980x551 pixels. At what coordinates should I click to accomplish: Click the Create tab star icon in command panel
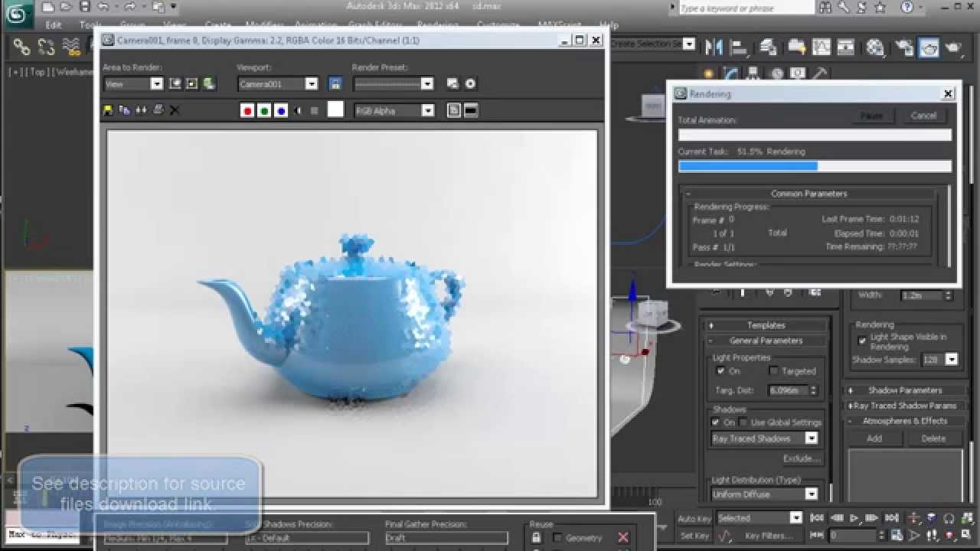pos(708,74)
